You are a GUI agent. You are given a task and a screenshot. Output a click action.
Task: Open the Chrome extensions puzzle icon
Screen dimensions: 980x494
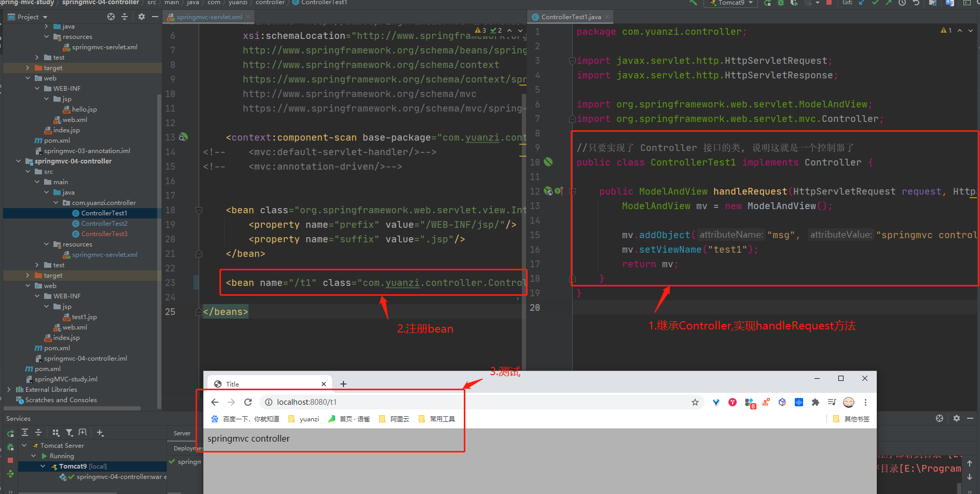click(x=816, y=402)
